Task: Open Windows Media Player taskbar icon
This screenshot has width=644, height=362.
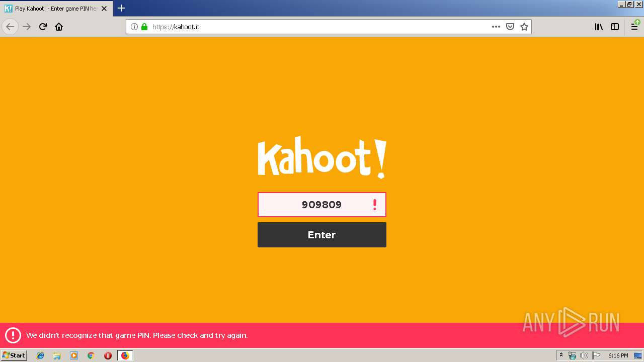Action: (x=74, y=355)
